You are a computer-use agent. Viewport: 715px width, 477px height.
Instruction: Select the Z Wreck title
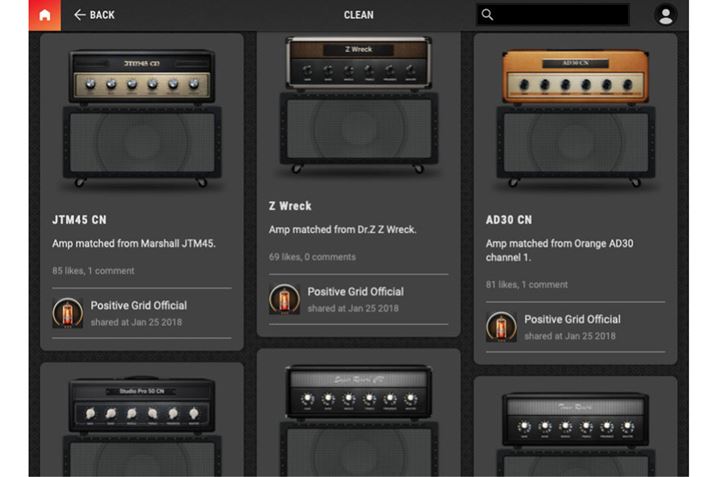click(x=290, y=206)
